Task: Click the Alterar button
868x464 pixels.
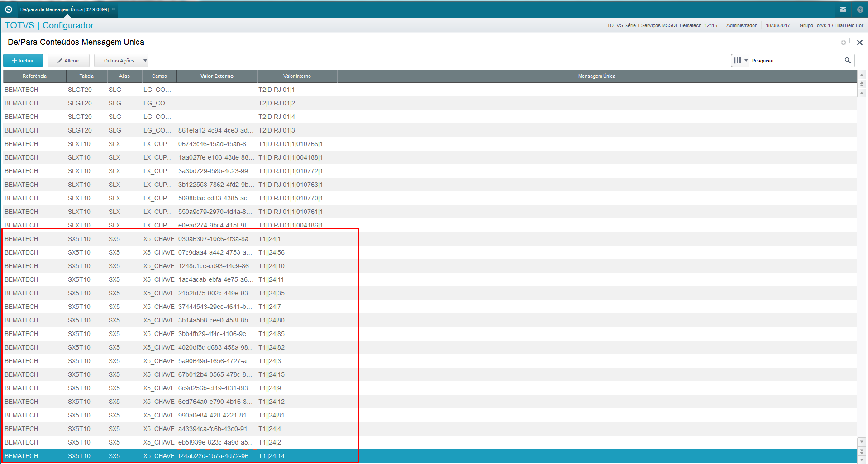Action: [68, 61]
